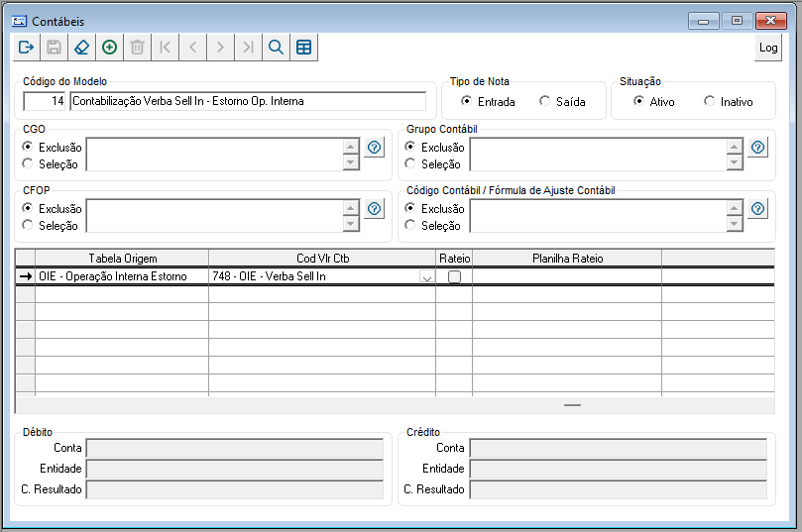Click the Cod Vlr Ctb column header
This screenshot has width=802, height=532.
coord(322,259)
